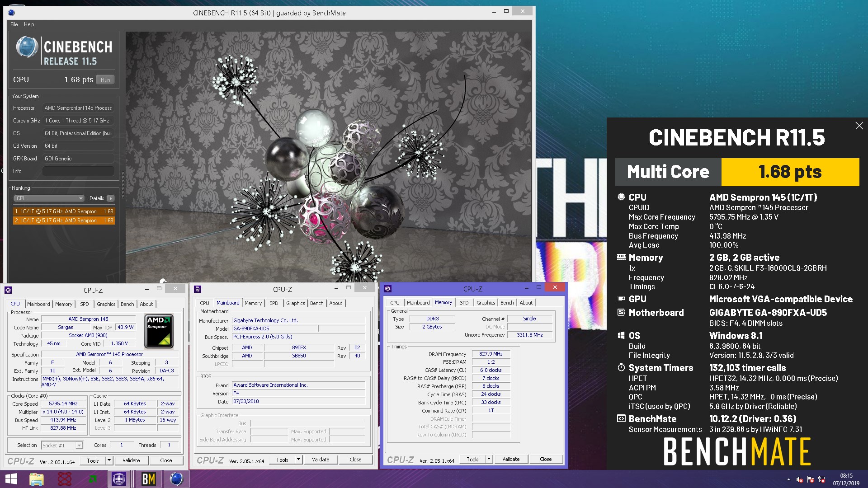Select first ranking row 1C/1T @ 5.17 GHz
This screenshot has height=488, width=868.
pos(64,211)
